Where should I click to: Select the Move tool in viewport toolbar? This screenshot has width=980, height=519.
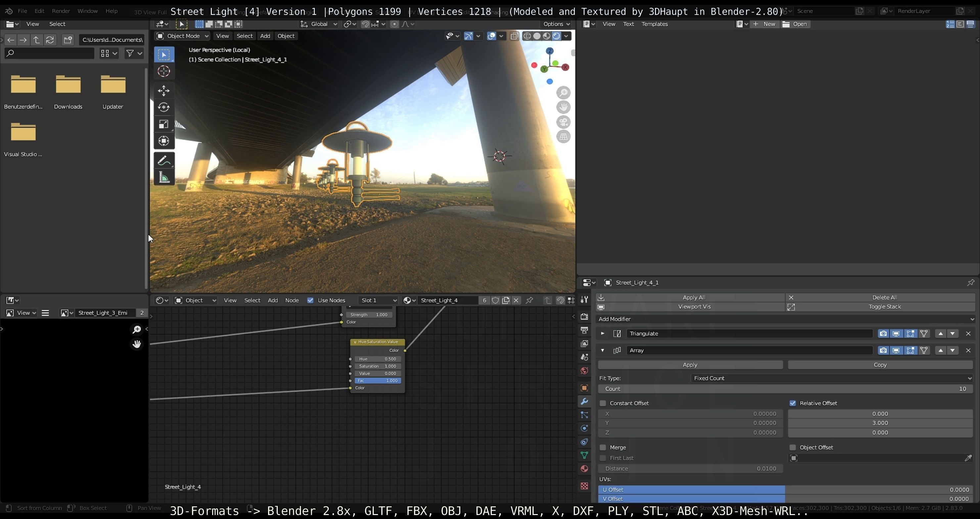point(163,91)
